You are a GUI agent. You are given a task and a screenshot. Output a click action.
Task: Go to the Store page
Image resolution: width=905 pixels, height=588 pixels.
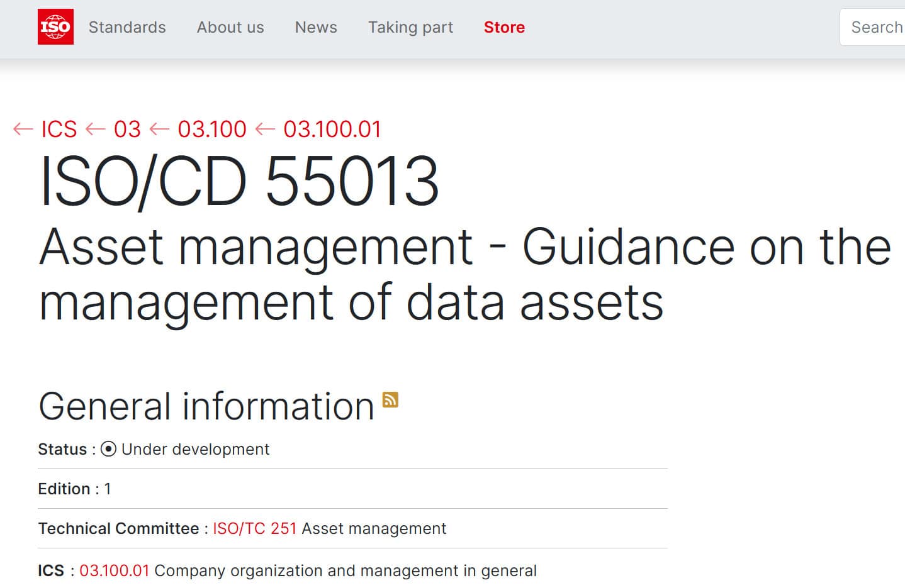tap(503, 27)
